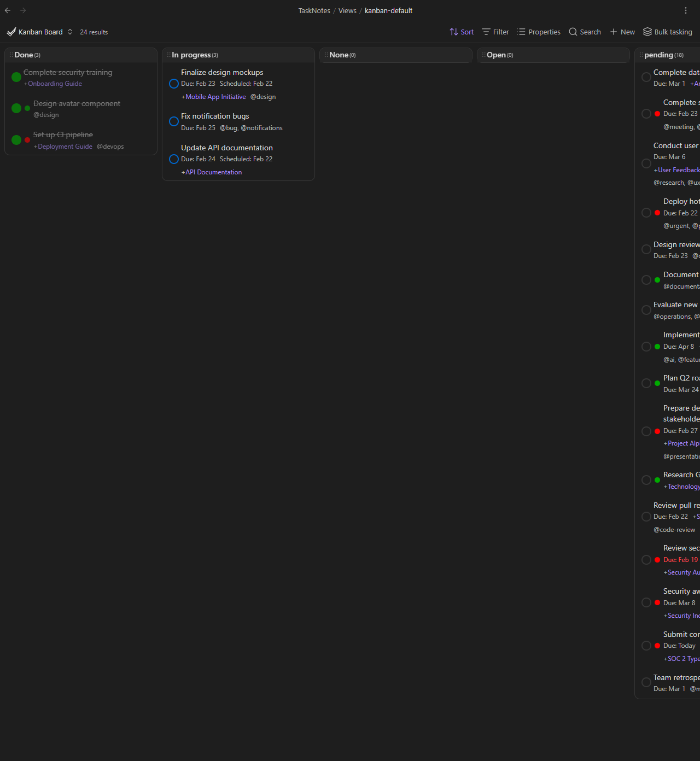Complete the Update API documentation task
The width and height of the screenshot is (700, 761).
(173, 159)
